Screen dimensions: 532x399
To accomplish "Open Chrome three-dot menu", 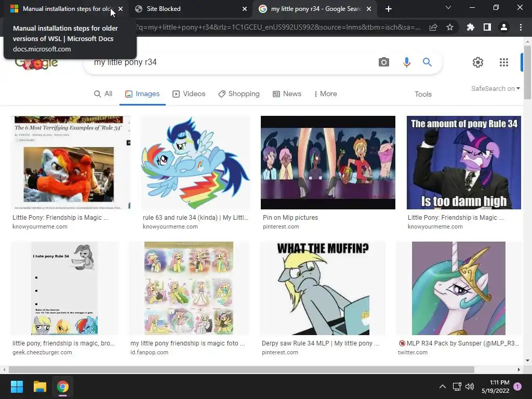I will [x=521, y=27].
